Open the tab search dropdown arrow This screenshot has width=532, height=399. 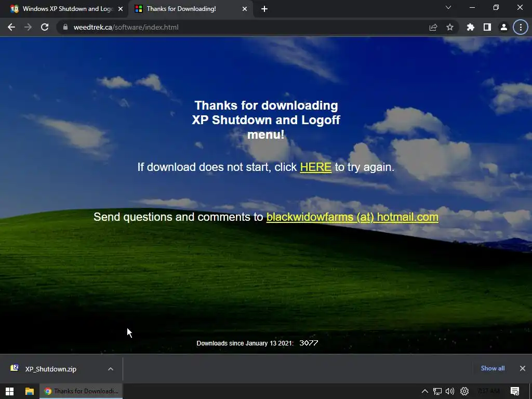[448, 7]
